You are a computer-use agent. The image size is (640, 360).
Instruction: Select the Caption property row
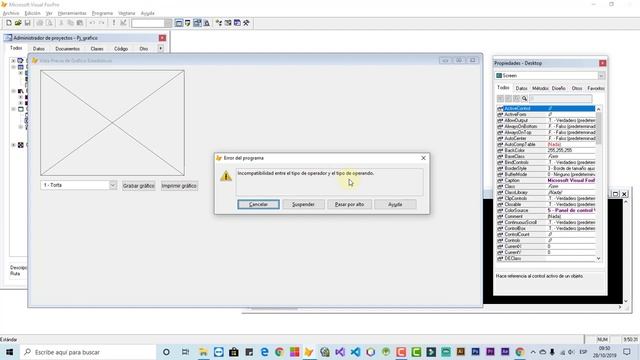point(546,180)
